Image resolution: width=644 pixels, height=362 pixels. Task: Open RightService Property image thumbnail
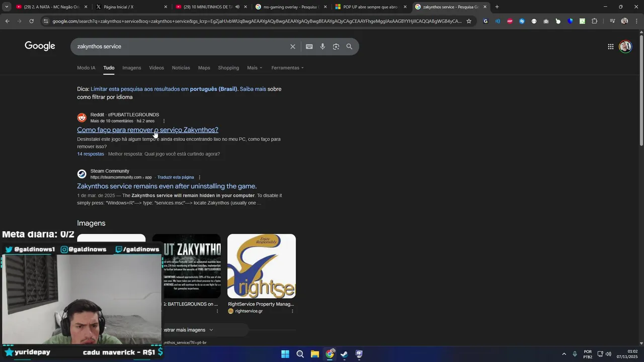pyautogui.click(x=262, y=266)
